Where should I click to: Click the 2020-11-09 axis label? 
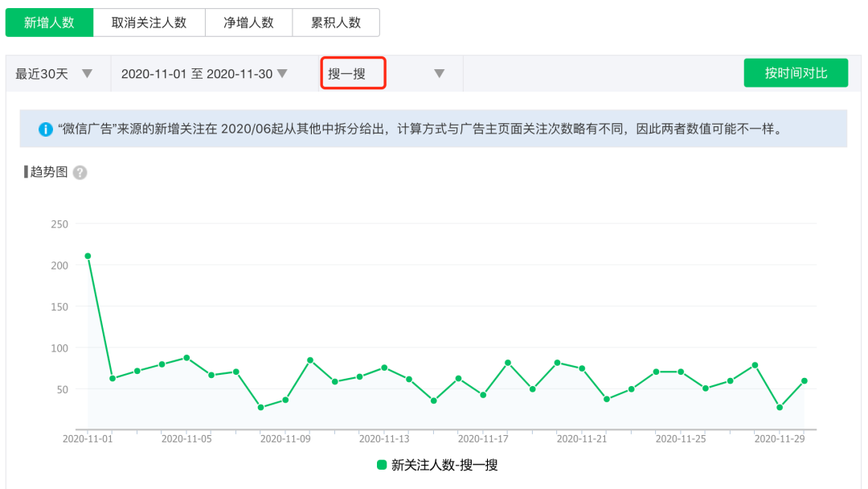285,439
